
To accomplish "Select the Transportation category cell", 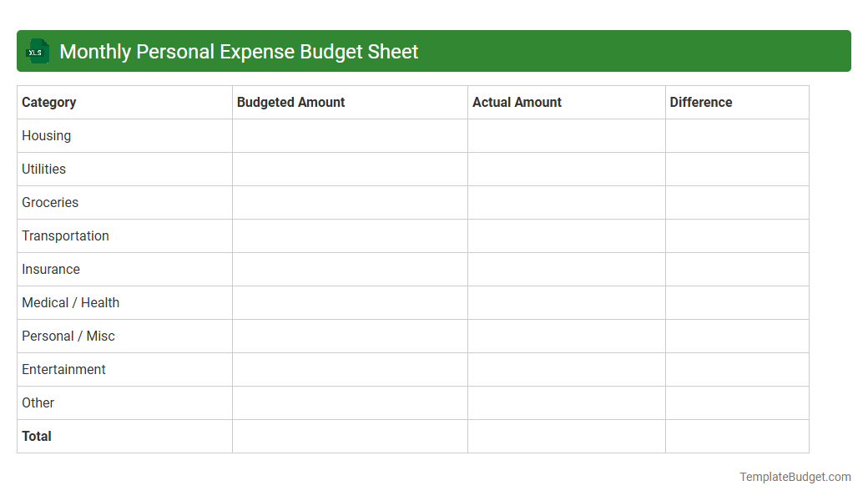I will 65,235.
